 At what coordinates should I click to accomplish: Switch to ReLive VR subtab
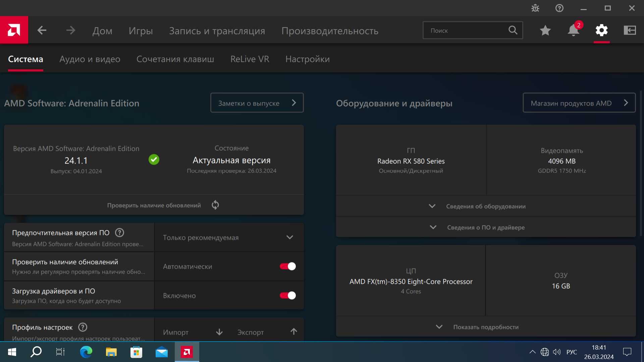pos(250,59)
